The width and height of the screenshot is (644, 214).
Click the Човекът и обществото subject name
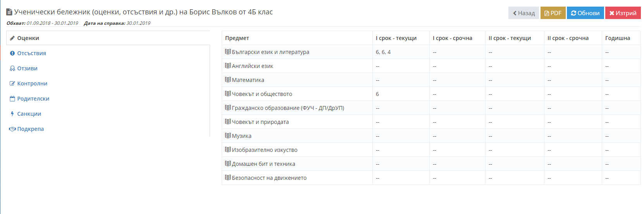point(262,94)
